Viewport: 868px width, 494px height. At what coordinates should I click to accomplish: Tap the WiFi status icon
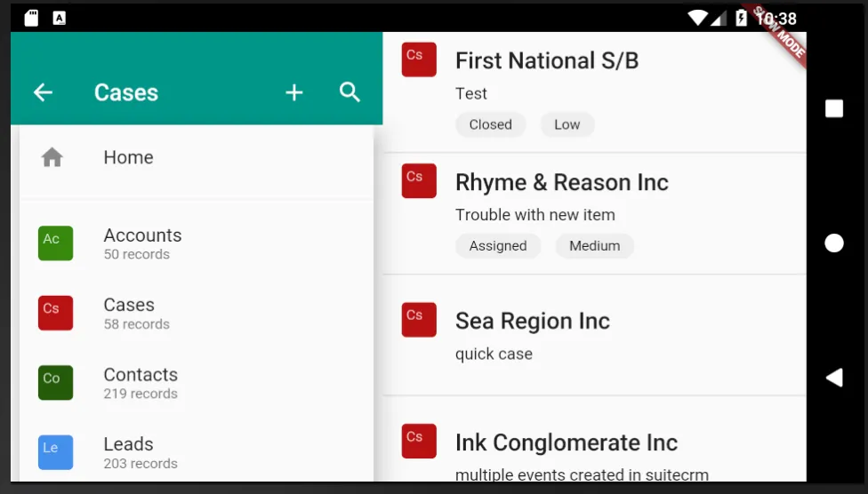[x=698, y=19]
